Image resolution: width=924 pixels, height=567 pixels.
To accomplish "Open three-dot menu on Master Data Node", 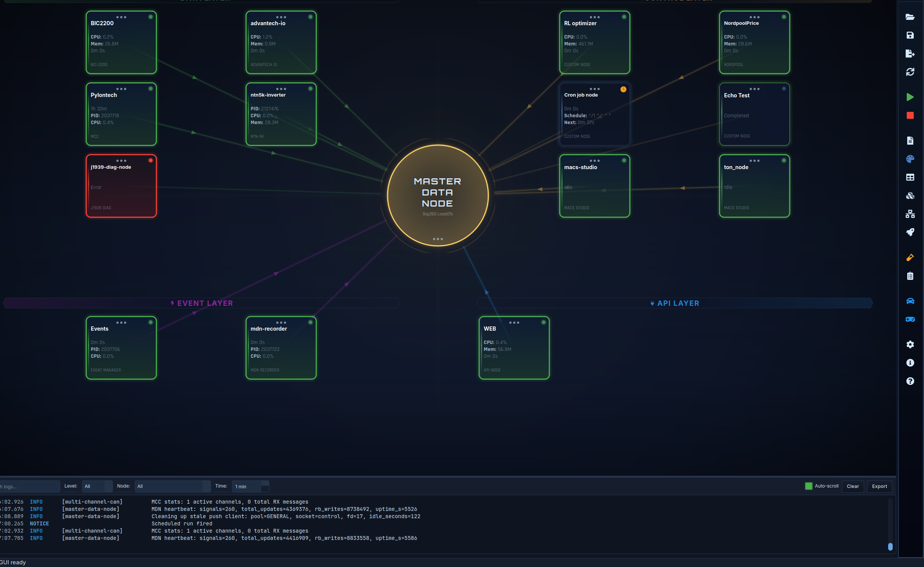I will (x=438, y=239).
